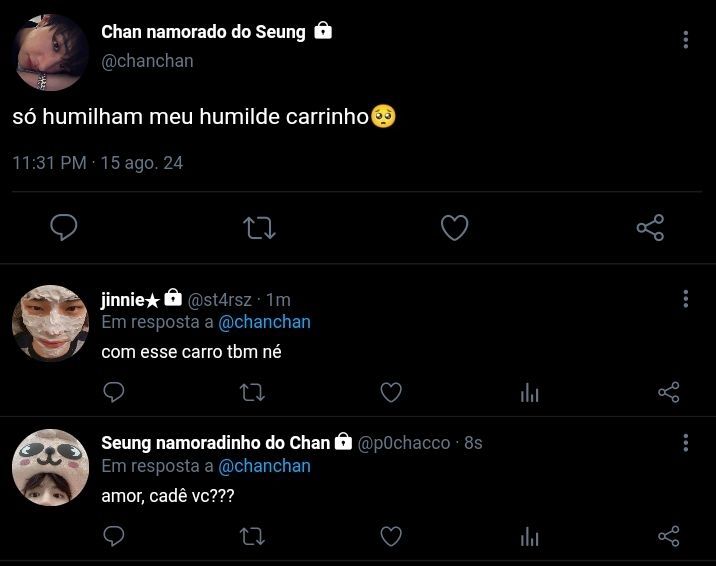Retweet jinnie's reply
The image size is (716, 566).
253,392
